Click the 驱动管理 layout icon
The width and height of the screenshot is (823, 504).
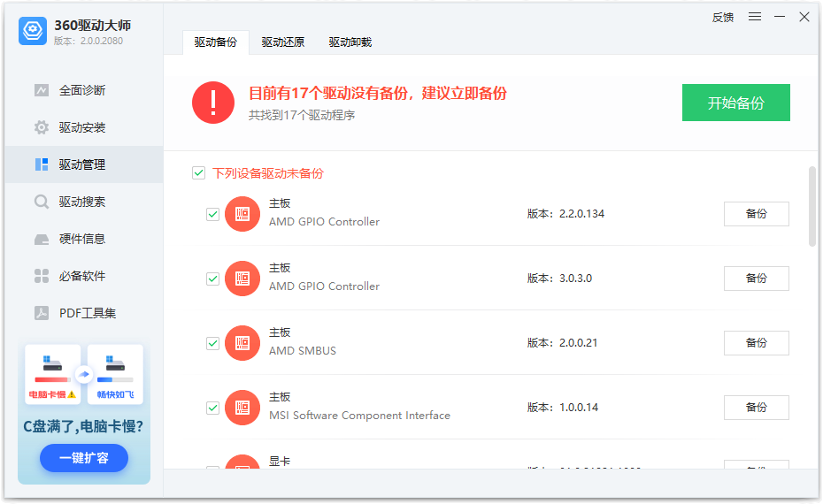pyautogui.click(x=42, y=164)
